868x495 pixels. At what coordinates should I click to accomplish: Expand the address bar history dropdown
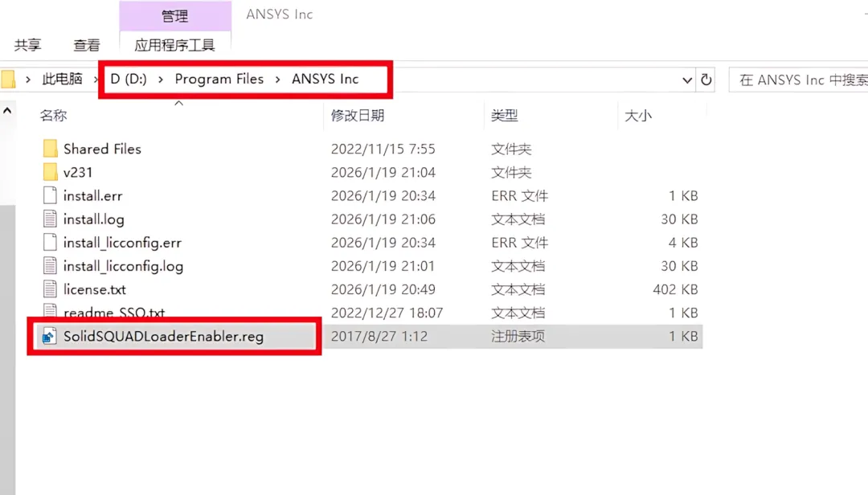pyautogui.click(x=687, y=80)
